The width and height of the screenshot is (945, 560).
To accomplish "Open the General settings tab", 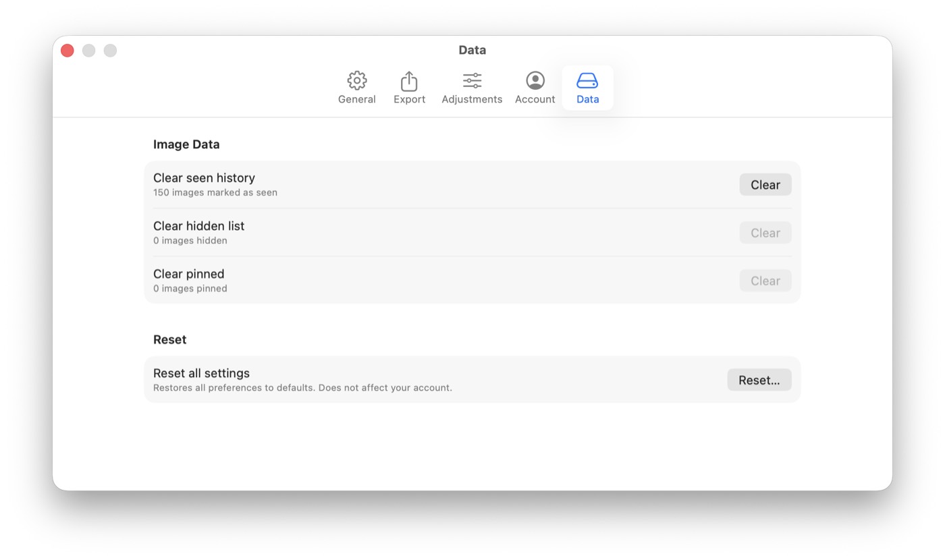I will (356, 88).
